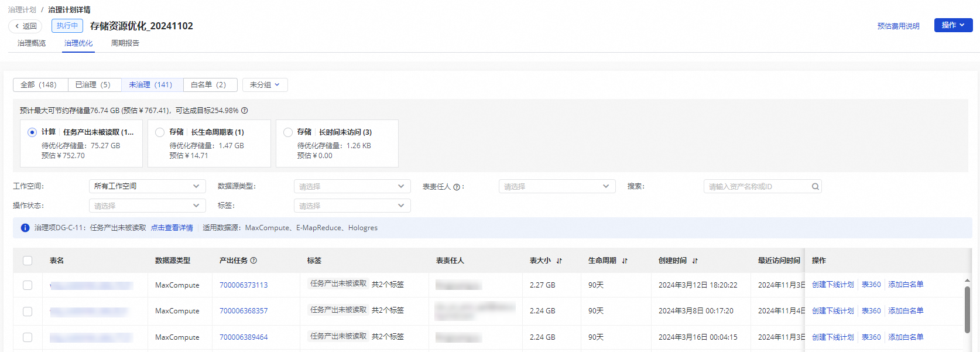Click the info icon in 治理项DG-C-11 banner
This screenshot has width=980, height=352.
coord(25,228)
